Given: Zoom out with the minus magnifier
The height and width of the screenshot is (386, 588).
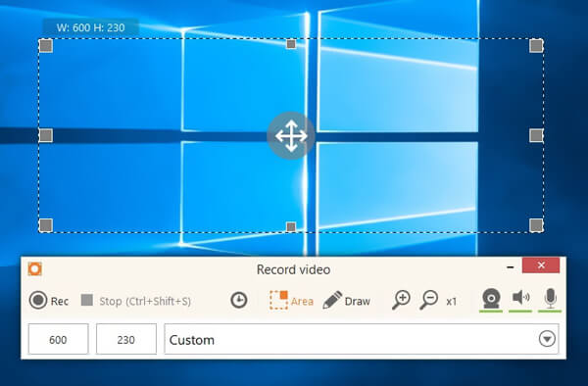Looking at the screenshot, I should (428, 300).
